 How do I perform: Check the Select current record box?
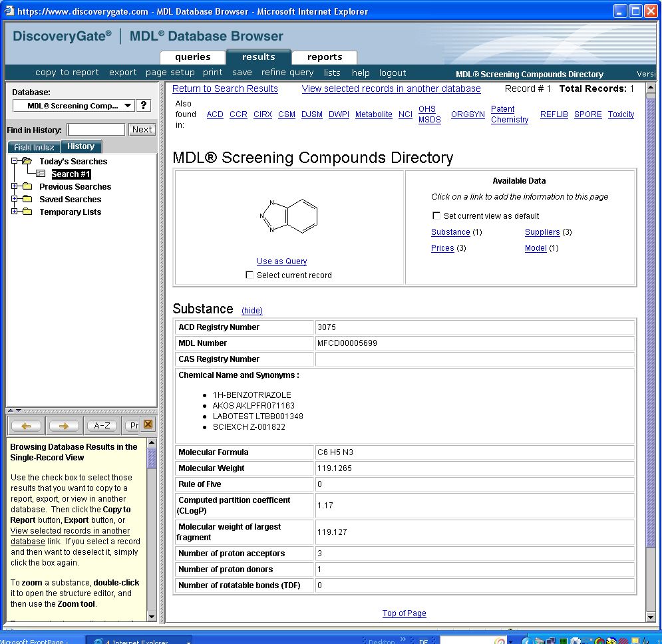249,275
